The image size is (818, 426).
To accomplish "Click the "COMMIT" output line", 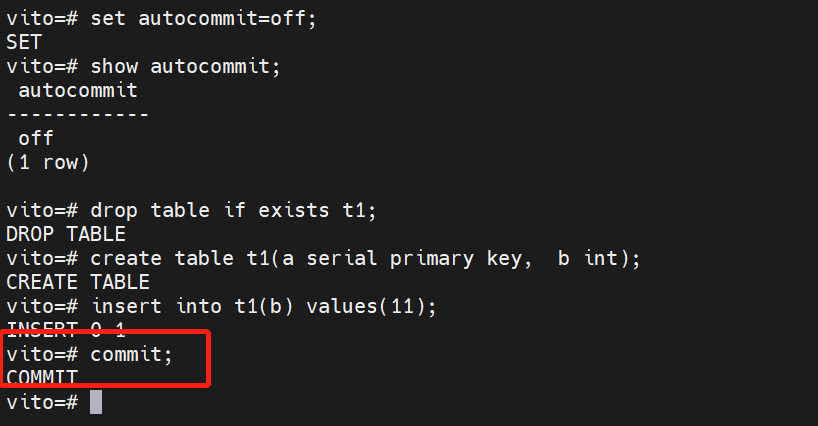I will coord(42,378).
